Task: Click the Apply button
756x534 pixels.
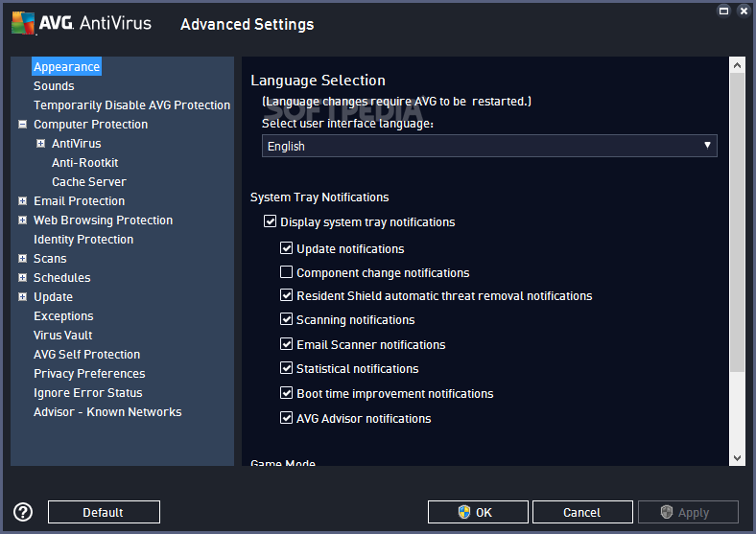Action: 688,512
